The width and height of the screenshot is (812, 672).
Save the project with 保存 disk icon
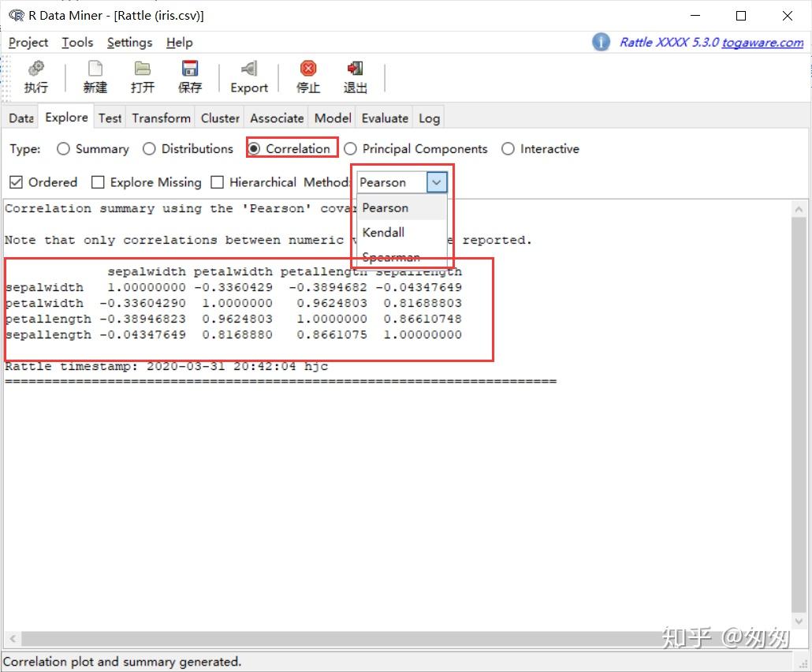[190, 68]
